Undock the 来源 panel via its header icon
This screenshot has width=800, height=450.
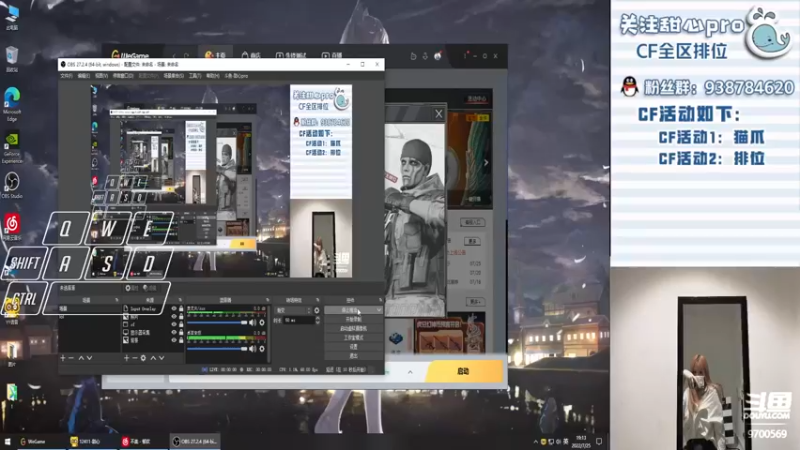click(180, 300)
